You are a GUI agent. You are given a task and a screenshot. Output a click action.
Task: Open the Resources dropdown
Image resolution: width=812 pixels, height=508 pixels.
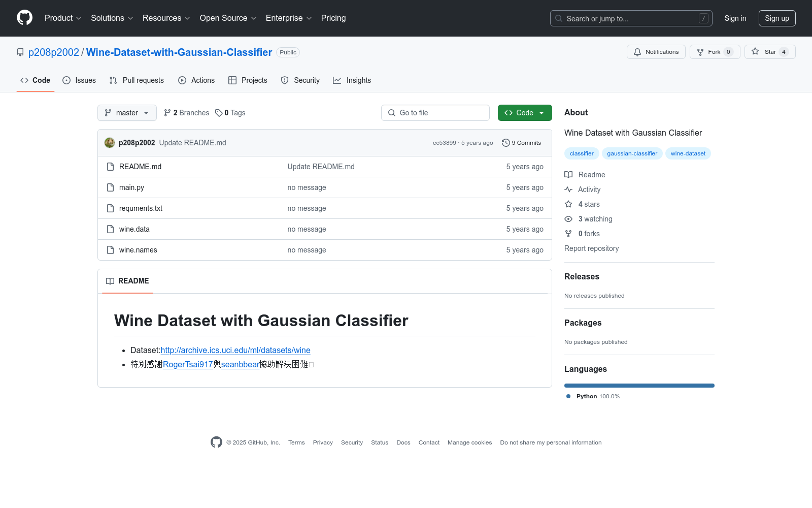click(166, 18)
